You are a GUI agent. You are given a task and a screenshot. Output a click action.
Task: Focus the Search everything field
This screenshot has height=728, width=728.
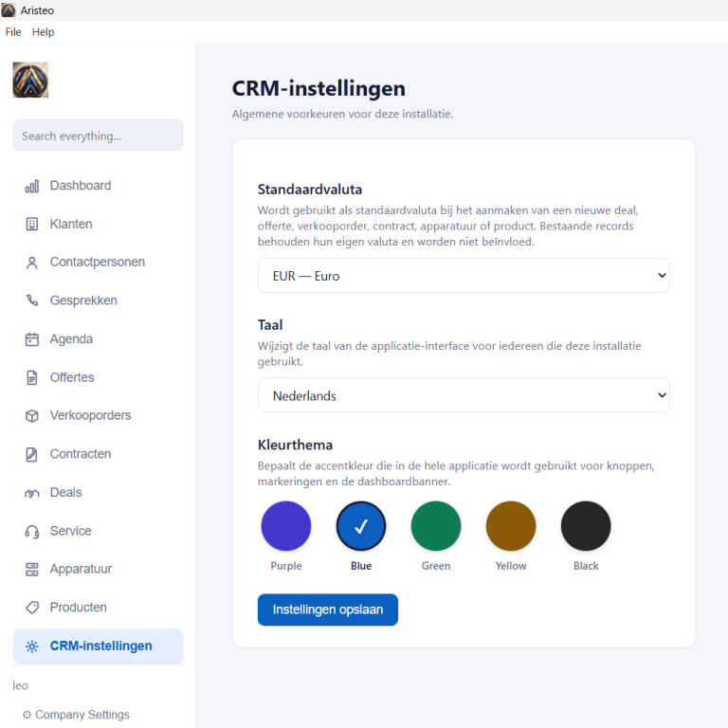(x=98, y=136)
